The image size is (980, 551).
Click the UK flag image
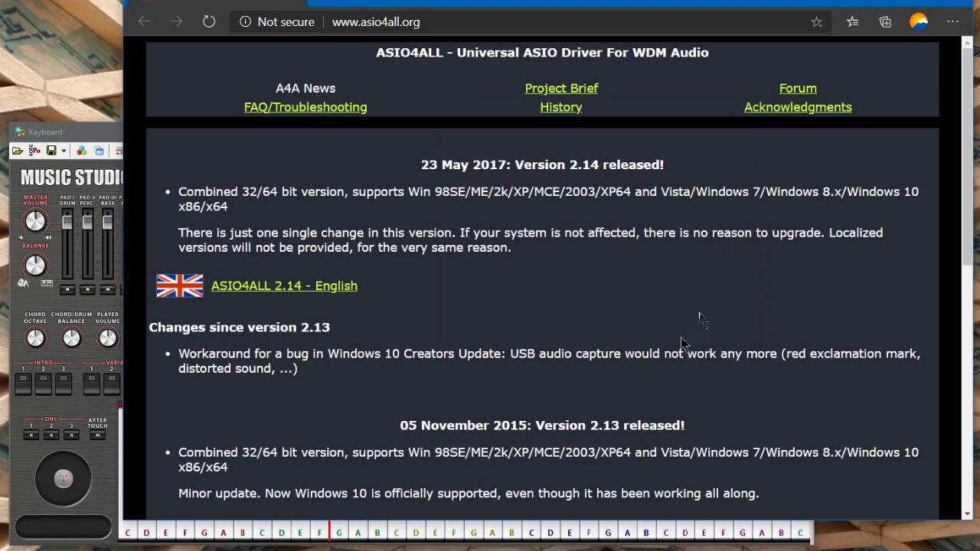(180, 285)
